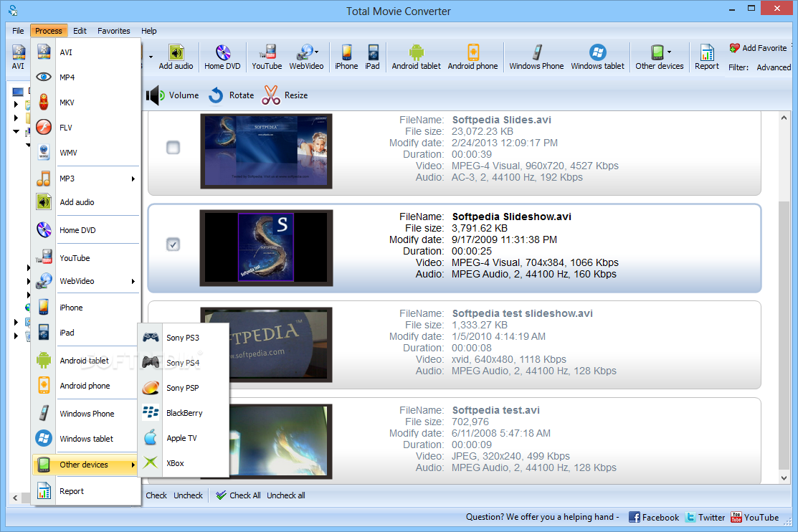Click the Report toolbar button
798x532 pixels.
(707, 57)
